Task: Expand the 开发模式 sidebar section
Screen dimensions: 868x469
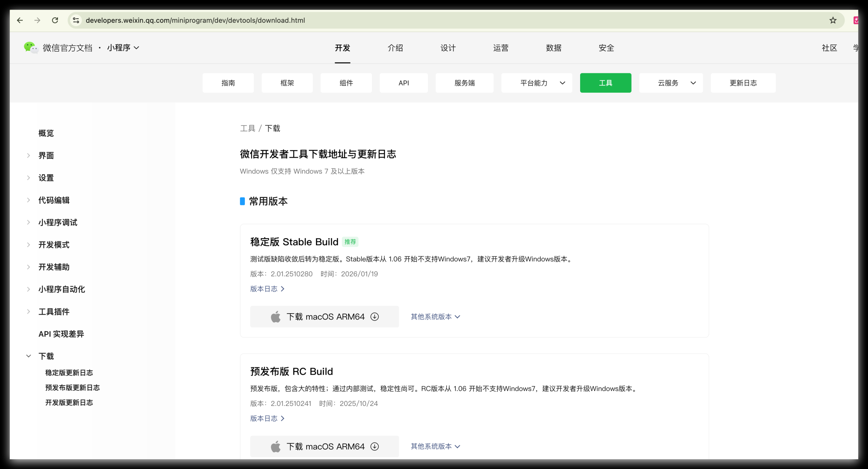Action: 29,245
